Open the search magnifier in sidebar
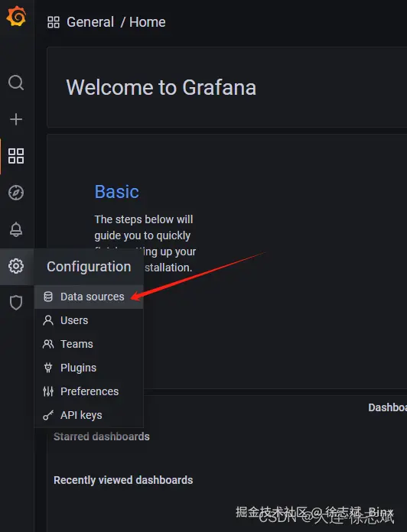407x532 pixels. click(x=16, y=83)
